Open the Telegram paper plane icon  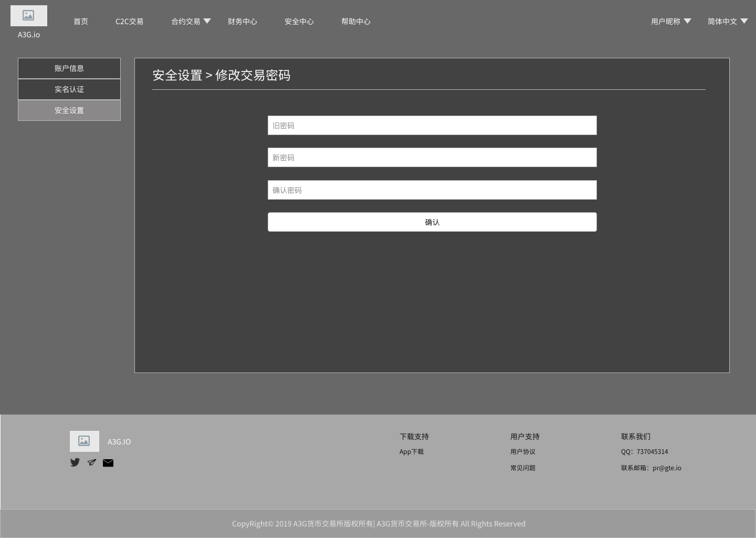click(92, 462)
